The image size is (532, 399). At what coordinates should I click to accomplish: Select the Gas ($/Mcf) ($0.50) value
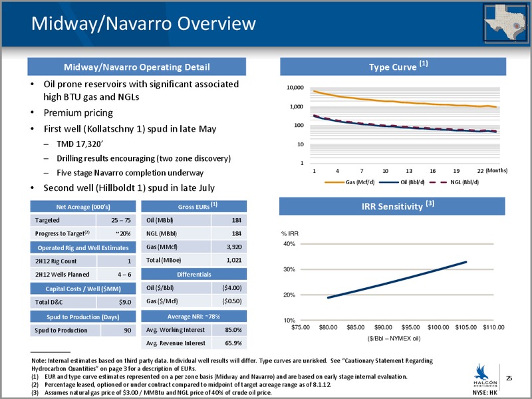(229, 301)
